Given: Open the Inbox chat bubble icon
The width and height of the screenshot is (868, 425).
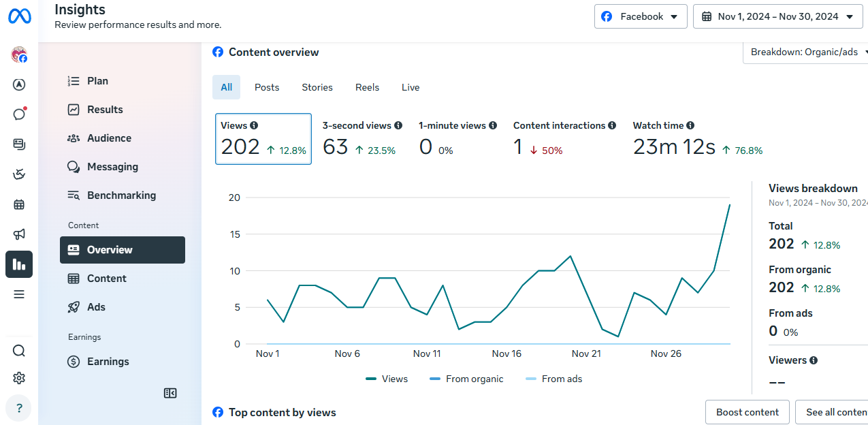Looking at the screenshot, I should click(x=19, y=114).
